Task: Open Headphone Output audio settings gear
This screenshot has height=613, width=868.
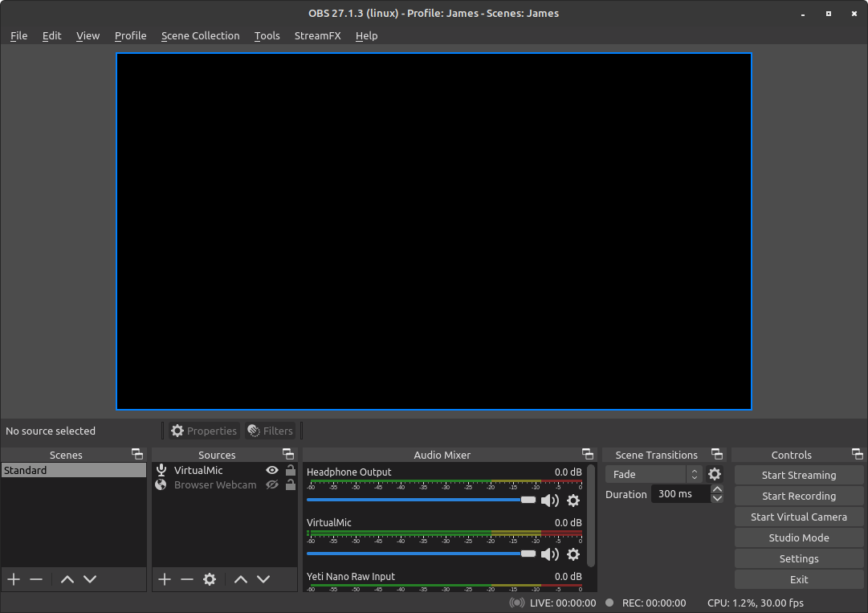Action: [x=573, y=501]
